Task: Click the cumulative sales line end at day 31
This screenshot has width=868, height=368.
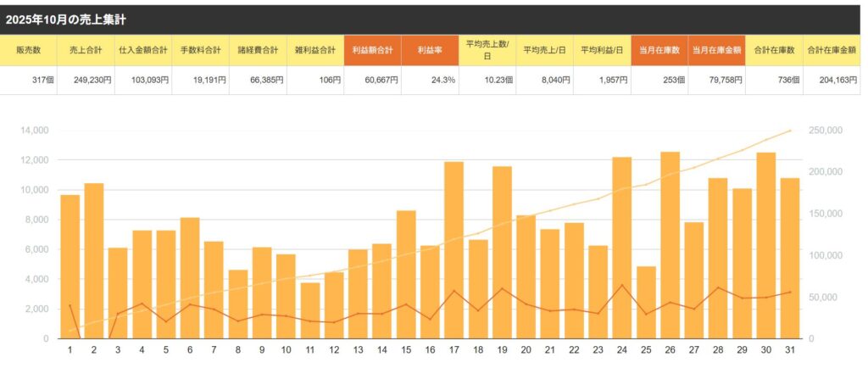Action: [790, 131]
